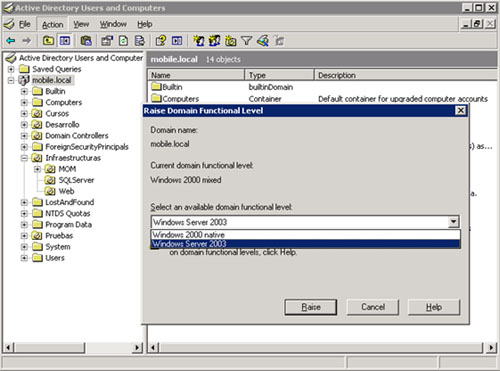500x371 pixels.
Task: Click the tree pane scroll-left arrow
Action: pos(8,348)
